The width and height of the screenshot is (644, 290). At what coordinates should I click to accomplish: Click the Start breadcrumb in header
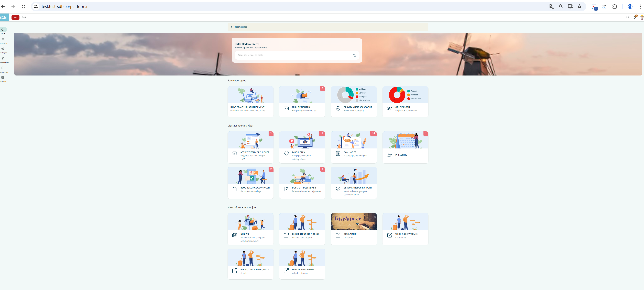click(x=24, y=17)
